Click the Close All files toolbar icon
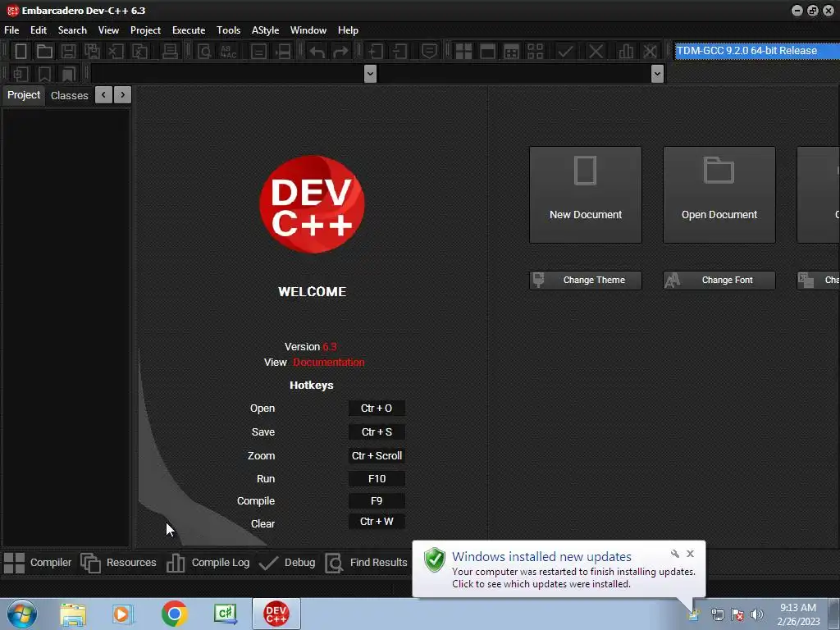 pyautogui.click(x=139, y=52)
